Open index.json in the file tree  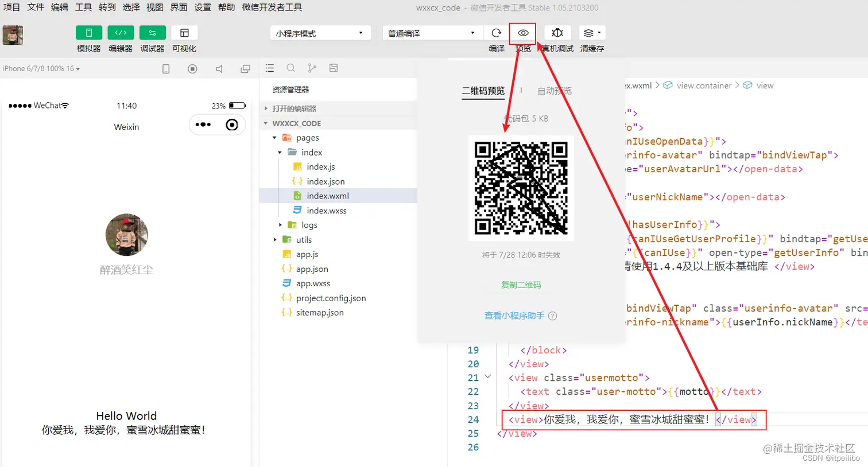pos(325,181)
